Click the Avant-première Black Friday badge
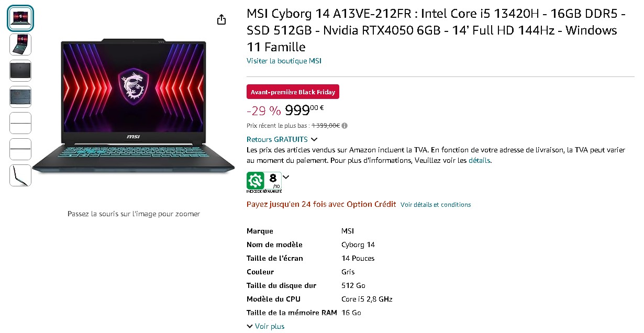 point(293,92)
